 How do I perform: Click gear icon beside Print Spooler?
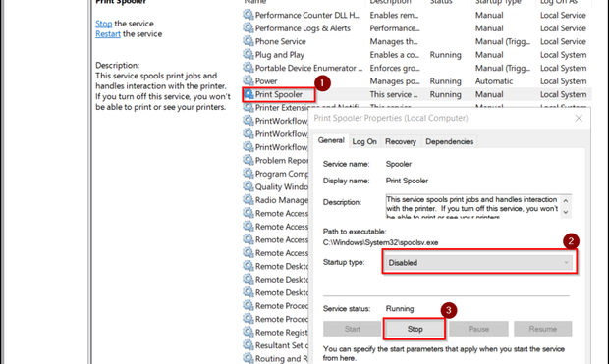[x=249, y=94]
